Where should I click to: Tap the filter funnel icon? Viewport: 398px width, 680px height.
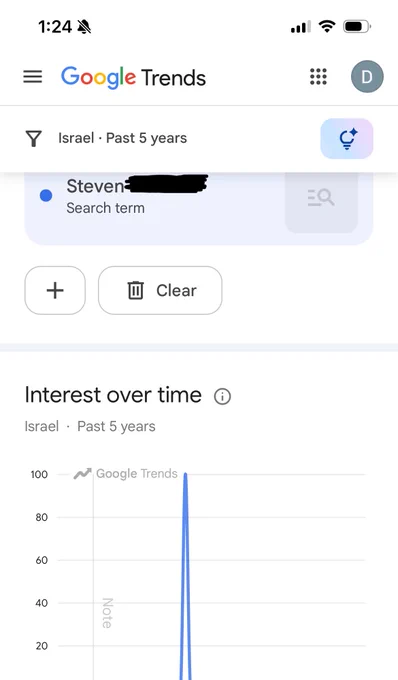click(x=33, y=139)
